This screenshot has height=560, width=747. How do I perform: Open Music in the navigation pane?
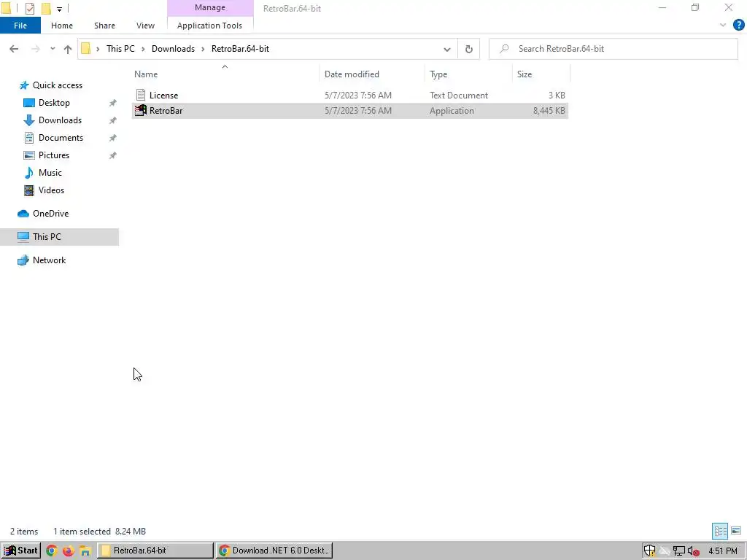pyautogui.click(x=50, y=173)
